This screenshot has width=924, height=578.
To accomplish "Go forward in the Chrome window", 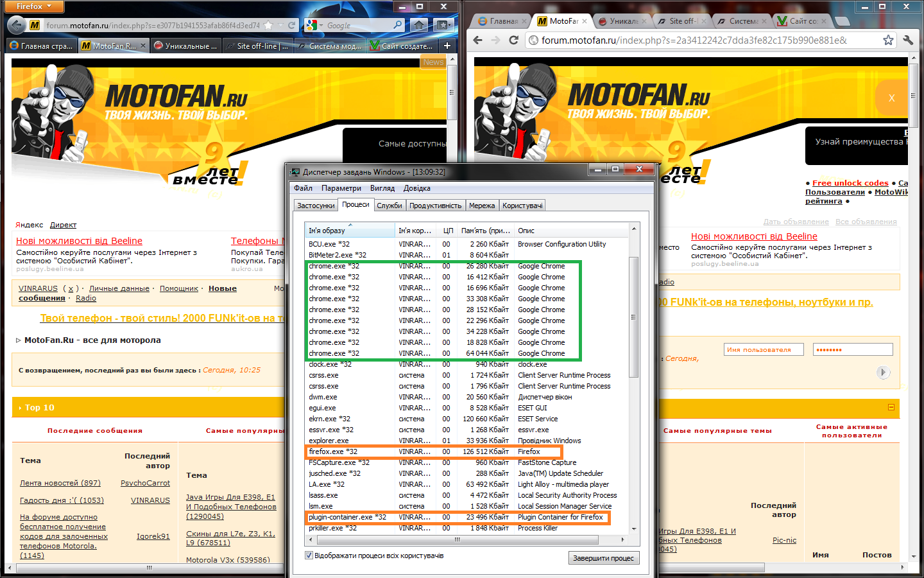I will tap(495, 40).
